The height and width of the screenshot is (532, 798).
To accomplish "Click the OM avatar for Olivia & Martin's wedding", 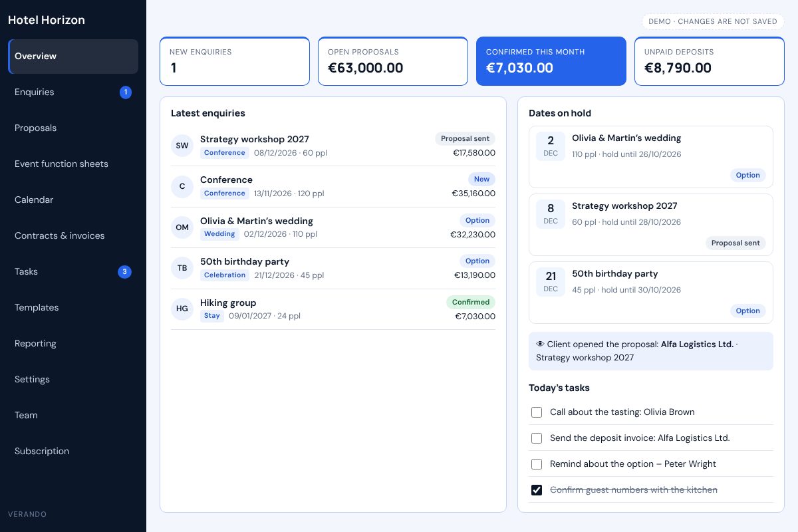I will pyautogui.click(x=182, y=227).
